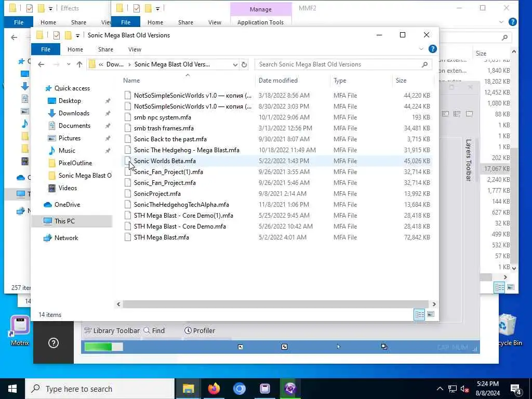Click the Up one level arrow
The height and width of the screenshot is (399, 532).
[79, 64]
